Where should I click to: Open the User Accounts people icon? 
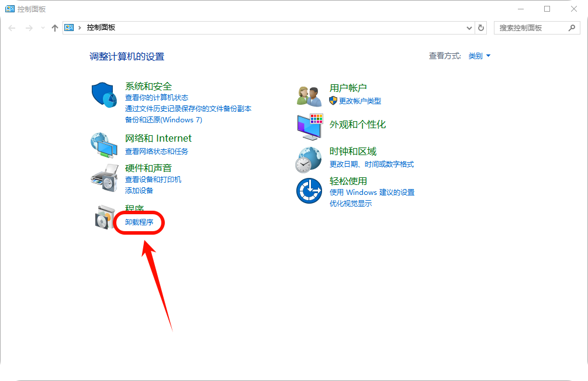click(309, 96)
